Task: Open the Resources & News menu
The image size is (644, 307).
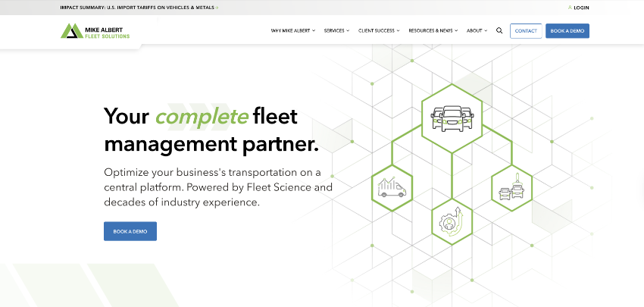Action: pyautogui.click(x=433, y=31)
